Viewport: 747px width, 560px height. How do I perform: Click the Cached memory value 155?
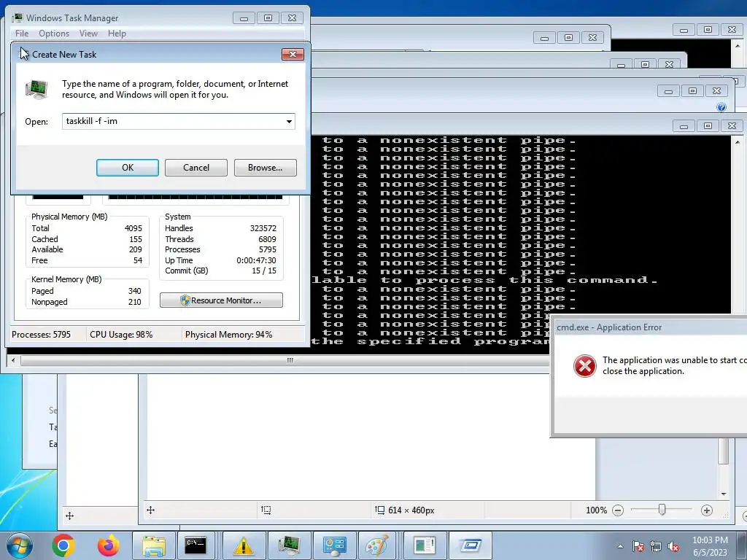tap(136, 239)
